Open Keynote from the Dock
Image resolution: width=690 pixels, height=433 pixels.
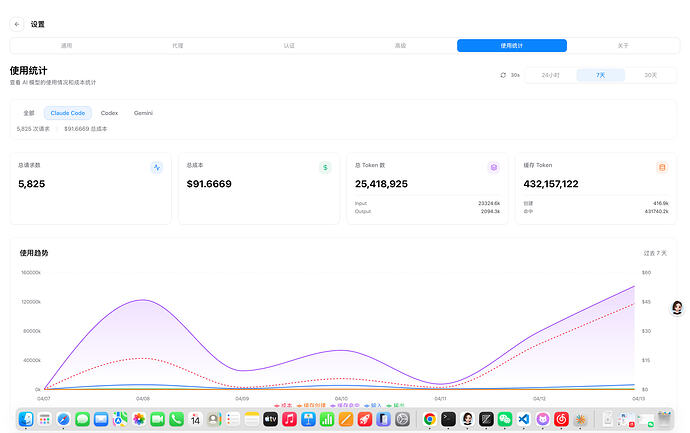coord(308,419)
